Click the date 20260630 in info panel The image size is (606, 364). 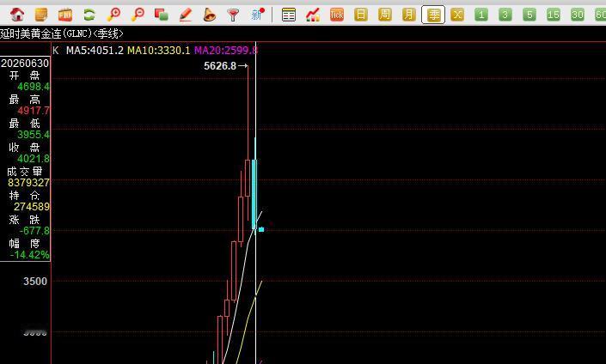pos(25,64)
